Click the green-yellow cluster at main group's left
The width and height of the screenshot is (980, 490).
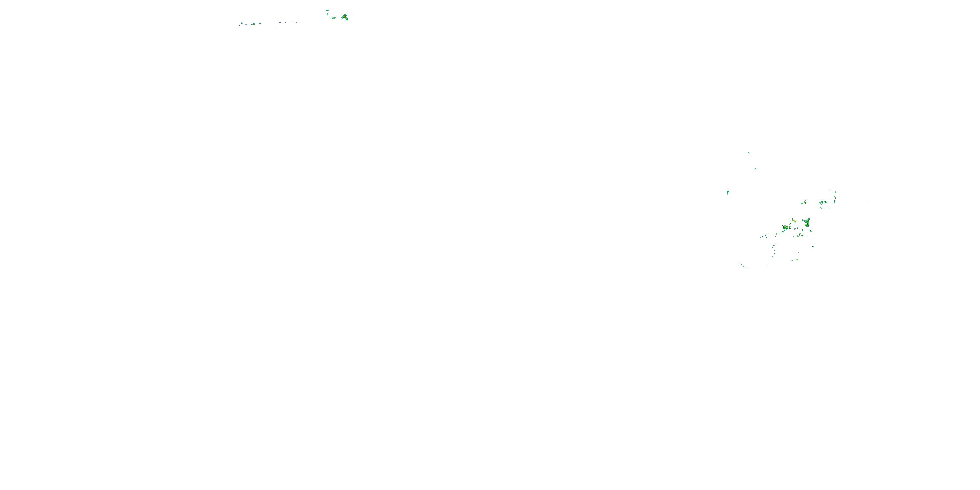[x=786, y=227]
